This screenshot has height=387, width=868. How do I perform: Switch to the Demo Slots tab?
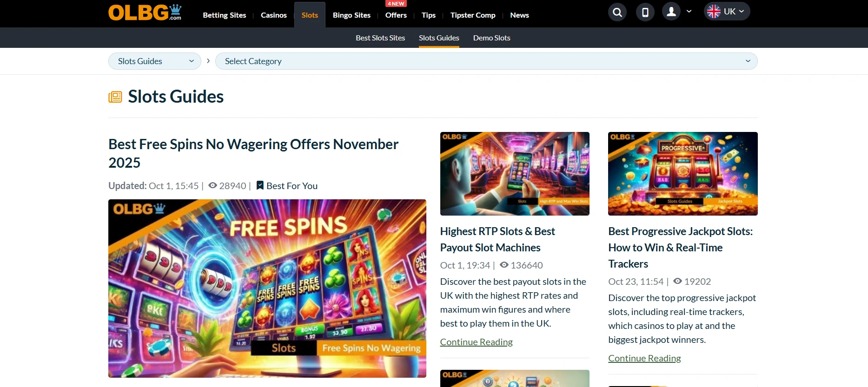[x=491, y=38]
